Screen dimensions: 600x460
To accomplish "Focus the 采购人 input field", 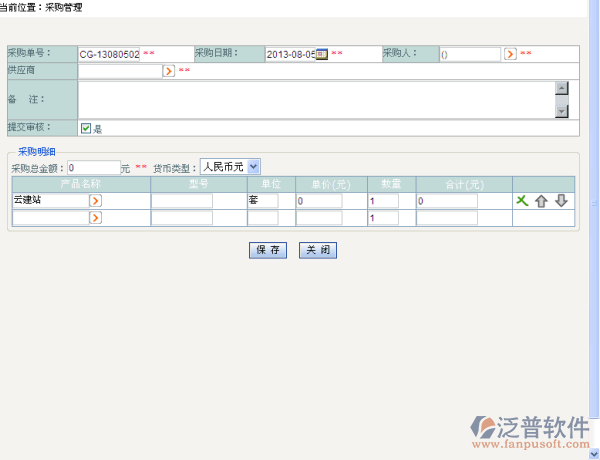I will (x=470, y=54).
